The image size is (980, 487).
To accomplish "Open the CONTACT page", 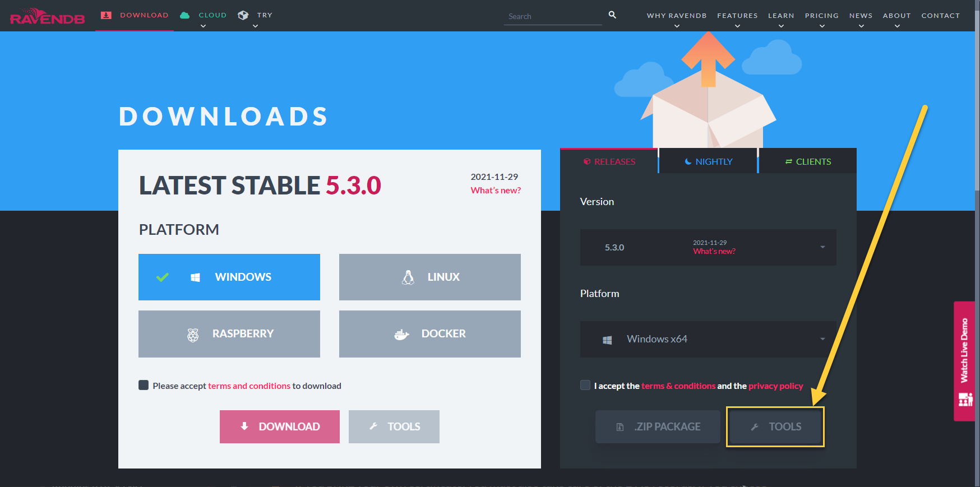I will coord(940,16).
